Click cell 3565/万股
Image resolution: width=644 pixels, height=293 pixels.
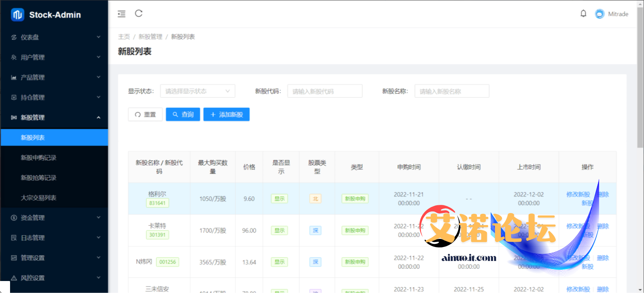click(x=213, y=262)
